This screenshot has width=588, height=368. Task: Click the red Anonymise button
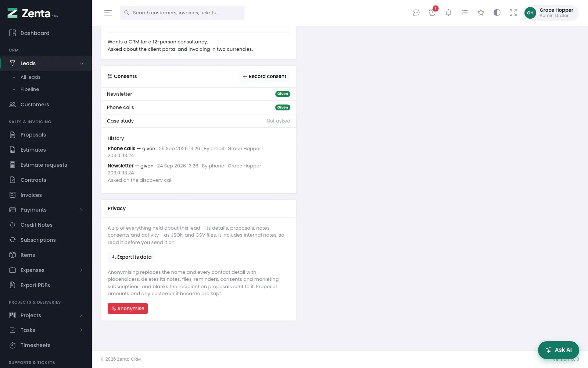click(128, 308)
